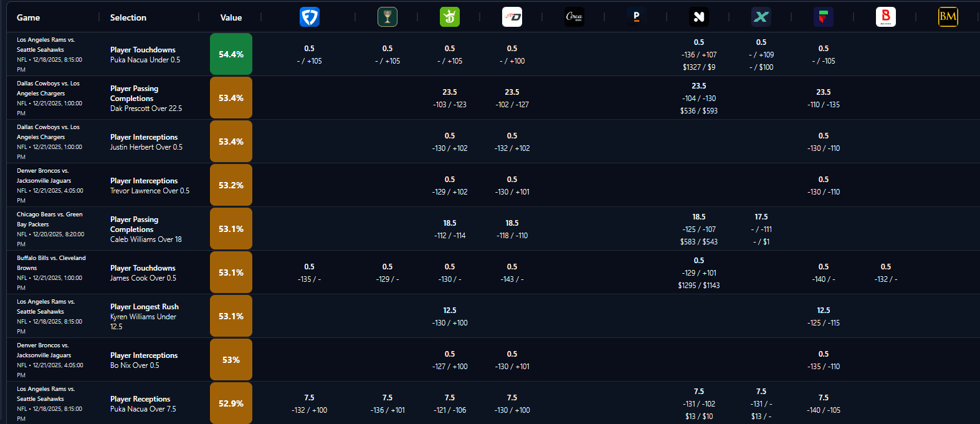
Task: Select Justin Herbert Over 0.5 interceptions
Action: click(146, 147)
